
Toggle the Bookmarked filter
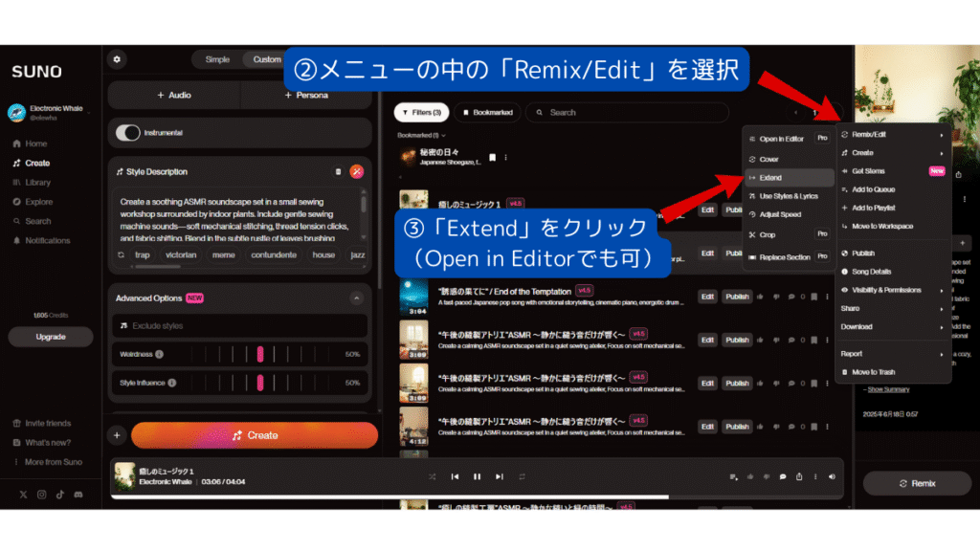pyautogui.click(x=487, y=113)
